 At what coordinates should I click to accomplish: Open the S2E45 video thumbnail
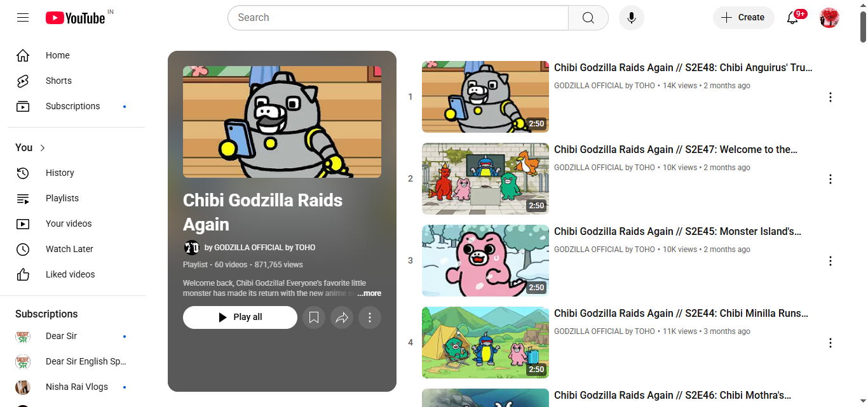[x=485, y=260]
